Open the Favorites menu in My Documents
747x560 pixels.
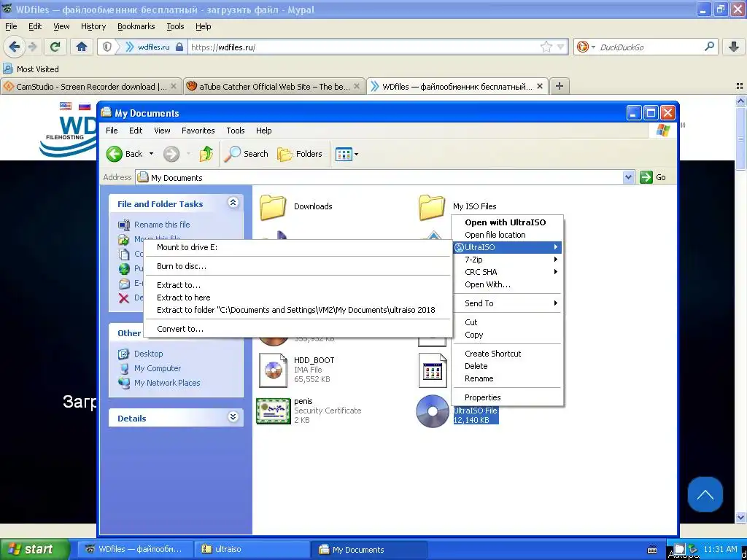coord(198,131)
